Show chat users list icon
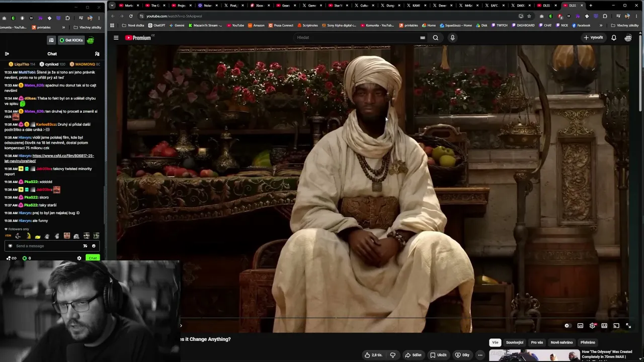The image size is (644, 362). [x=97, y=54]
